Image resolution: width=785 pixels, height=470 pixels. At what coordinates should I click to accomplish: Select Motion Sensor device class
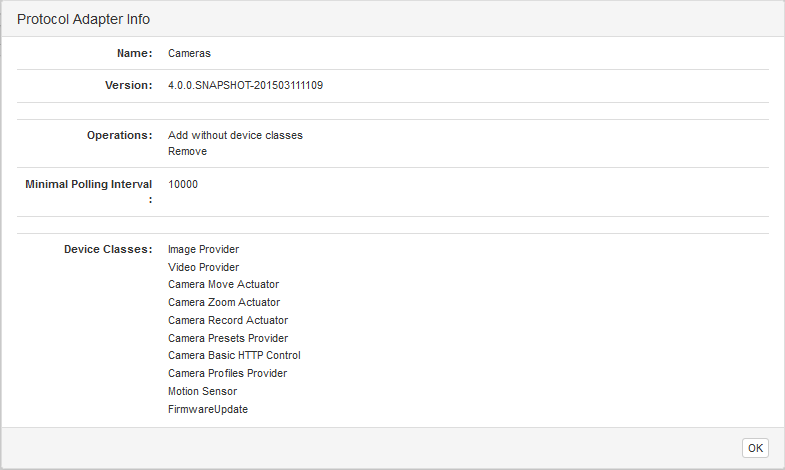[x=202, y=391]
